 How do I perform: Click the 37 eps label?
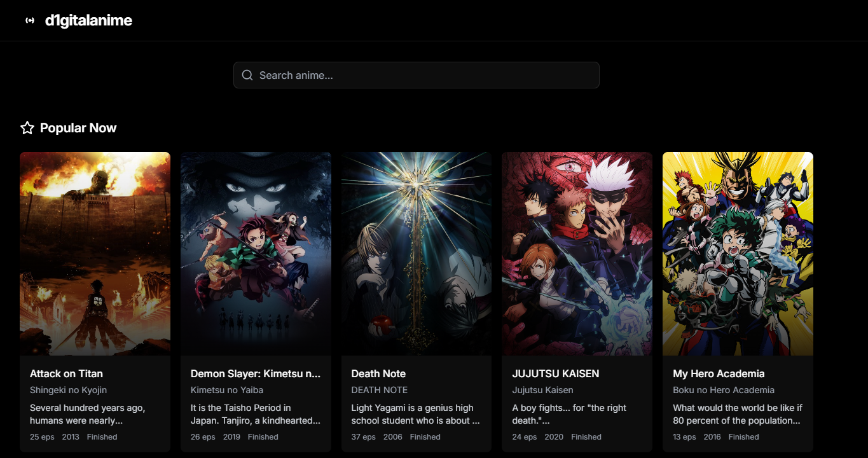pyautogui.click(x=364, y=437)
